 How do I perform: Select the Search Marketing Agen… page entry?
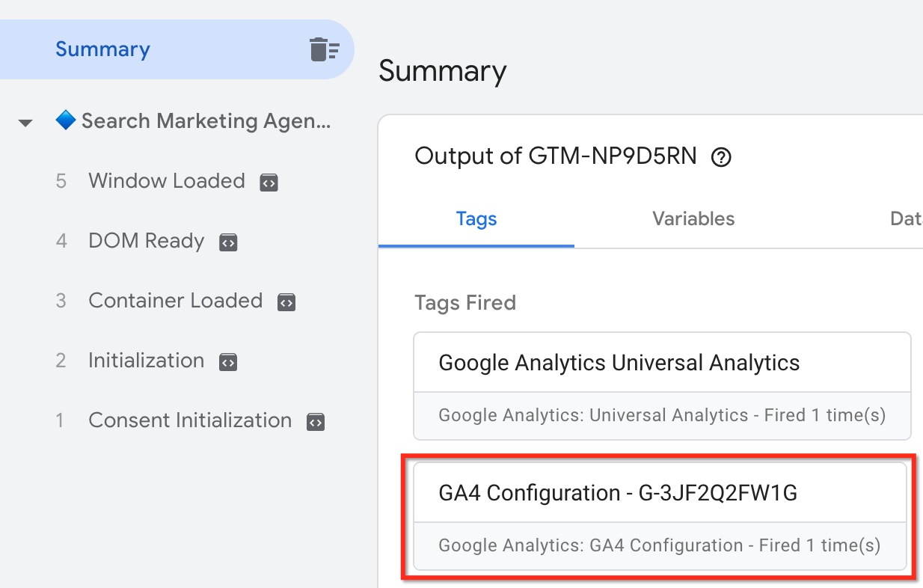206,121
